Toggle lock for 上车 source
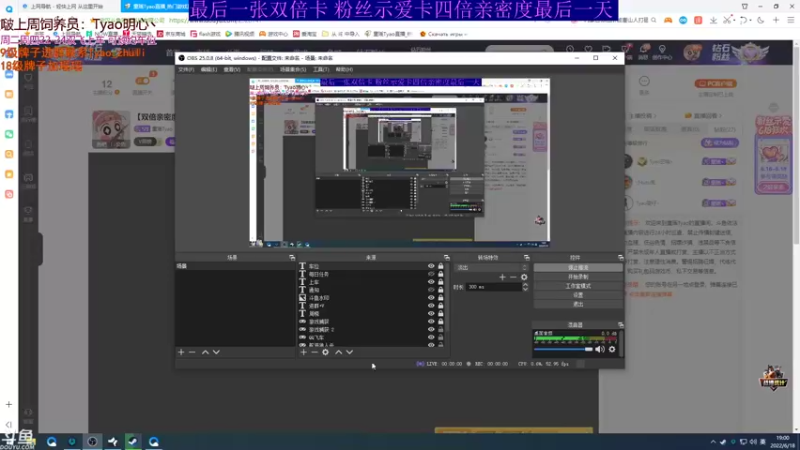Image resolution: width=800 pixels, height=450 pixels. coord(441,282)
